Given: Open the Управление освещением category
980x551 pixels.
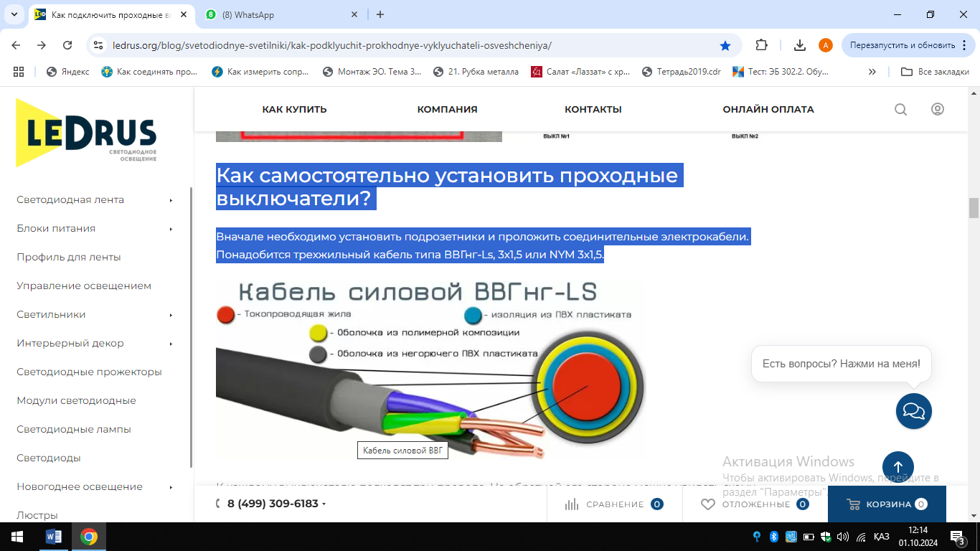Looking at the screenshot, I should point(84,286).
